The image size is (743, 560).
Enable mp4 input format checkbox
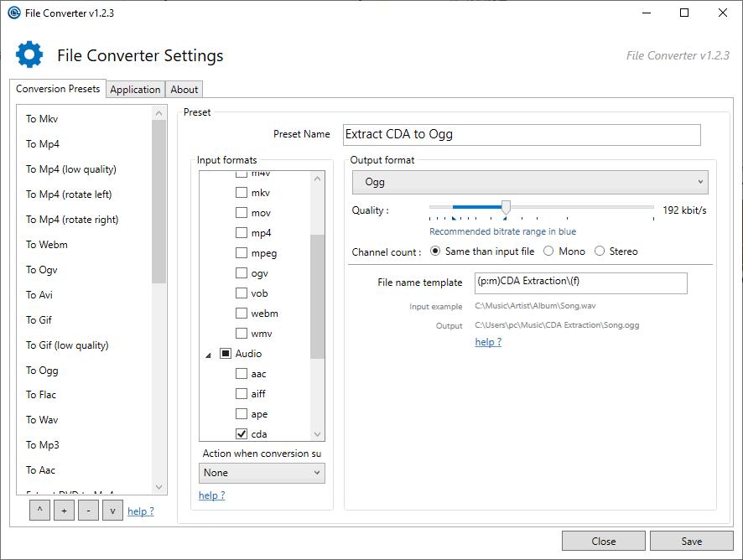[242, 232]
